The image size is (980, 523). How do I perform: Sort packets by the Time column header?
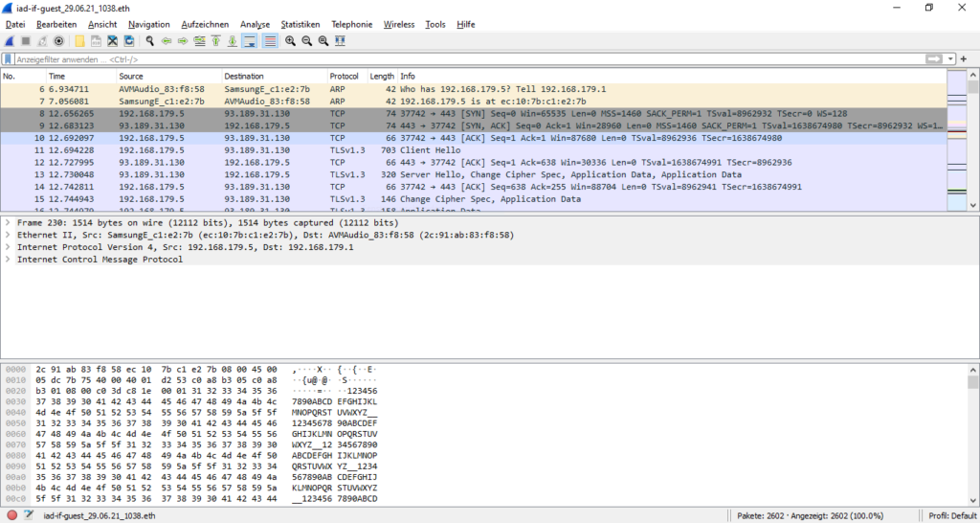[x=81, y=77]
